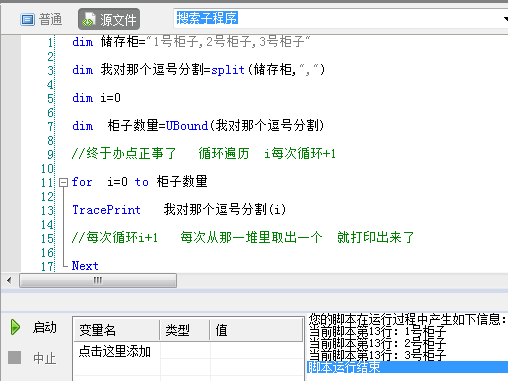Click the comment 每次循环i+1 line
The width and height of the screenshot is (508, 381).
point(243,238)
